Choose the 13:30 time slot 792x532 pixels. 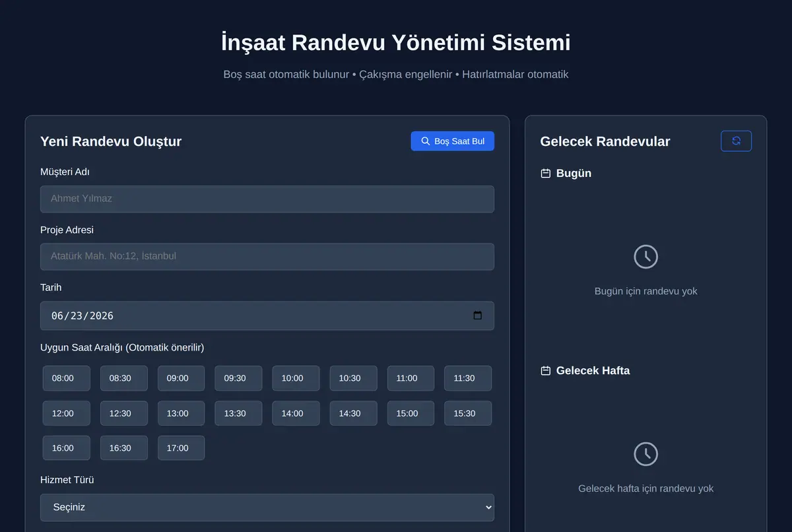(238, 413)
